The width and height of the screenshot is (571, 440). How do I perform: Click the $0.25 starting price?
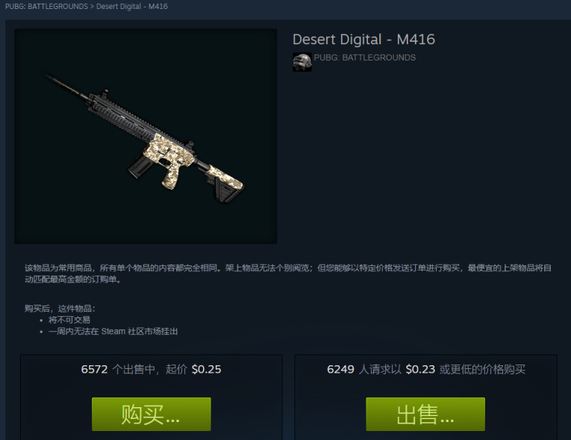pos(206,369)
